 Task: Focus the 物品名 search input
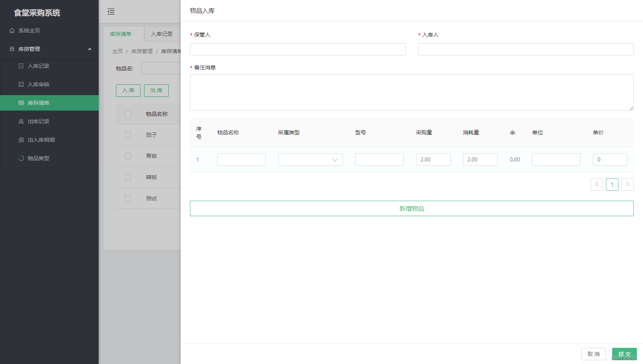(161, 68)
